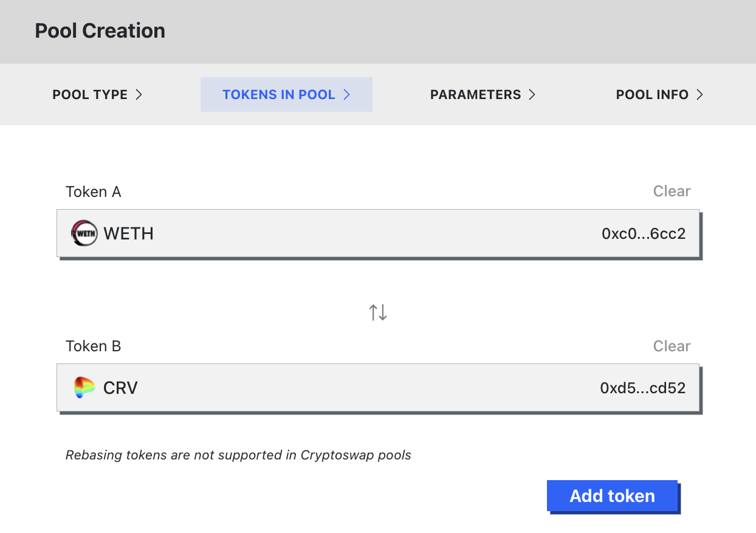
Task: Open the Token A selector showing WETH
Action: tap(365, 233)
